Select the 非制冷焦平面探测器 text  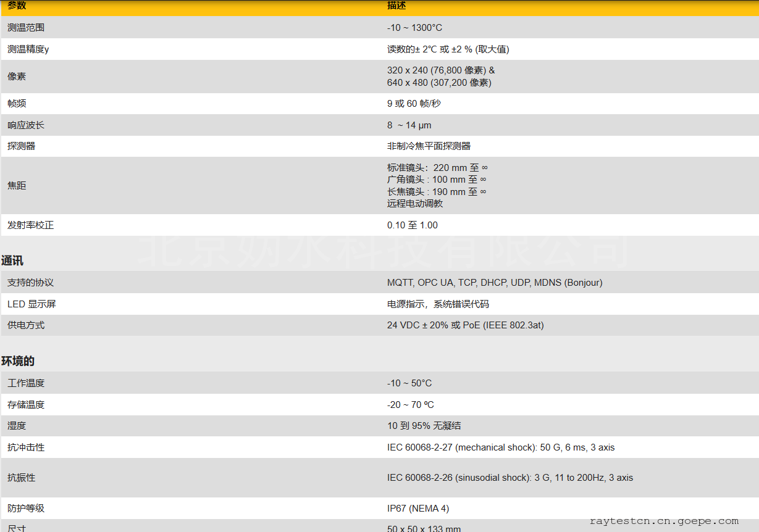click(429, 146)
